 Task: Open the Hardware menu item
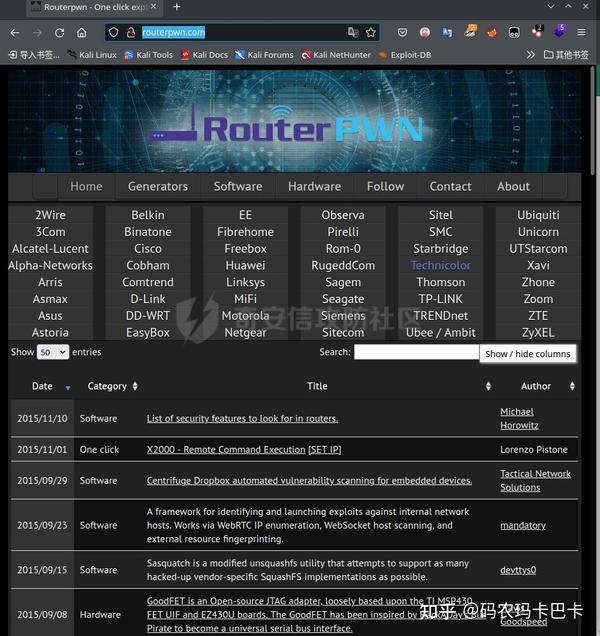point(314,186)
